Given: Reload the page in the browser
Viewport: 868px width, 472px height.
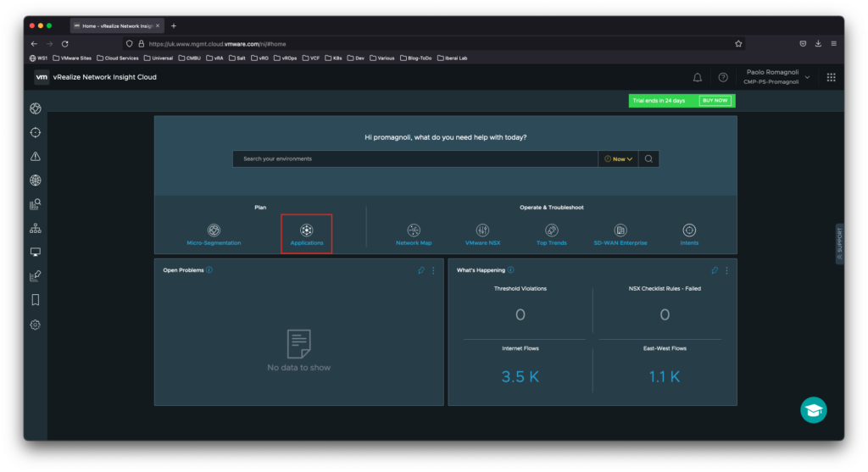Looking at the screenshot, I should pos(64,44).
